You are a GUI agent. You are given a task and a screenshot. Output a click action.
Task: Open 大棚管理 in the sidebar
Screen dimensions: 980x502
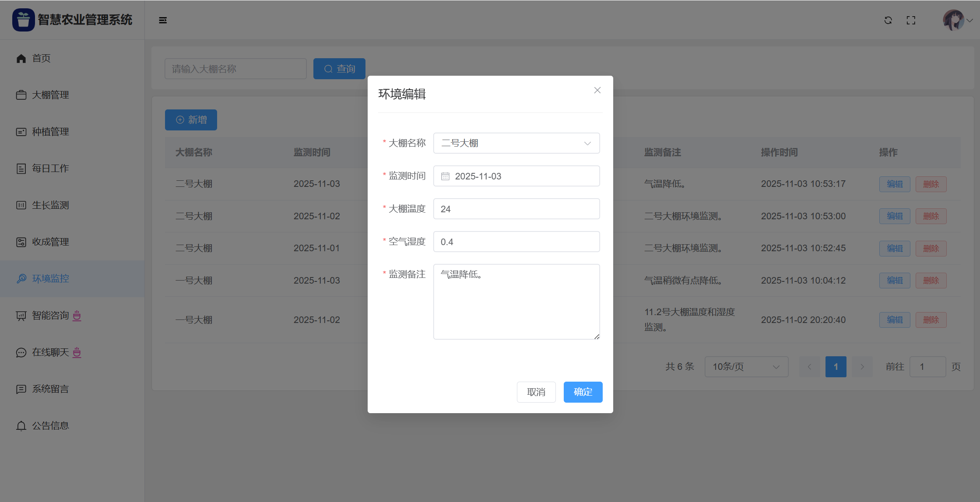click(x=50, y=95)
